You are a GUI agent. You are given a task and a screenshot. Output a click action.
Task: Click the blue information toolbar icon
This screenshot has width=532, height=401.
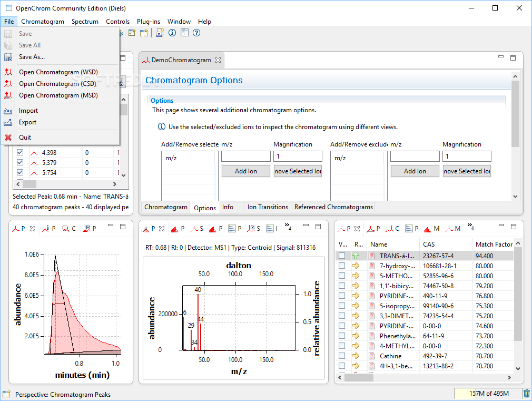click(172, 33)
